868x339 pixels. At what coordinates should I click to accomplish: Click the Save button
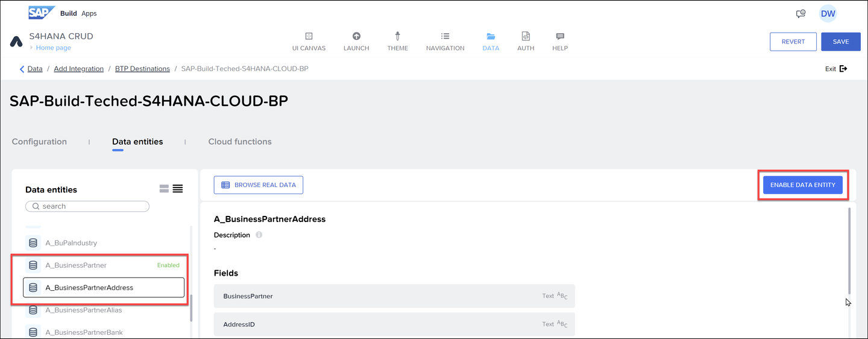coord(841,42)
